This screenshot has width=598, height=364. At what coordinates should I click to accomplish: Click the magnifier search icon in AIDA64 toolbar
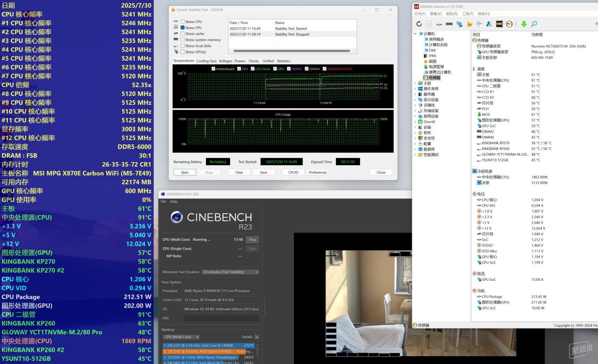click(x=534, y=24)
